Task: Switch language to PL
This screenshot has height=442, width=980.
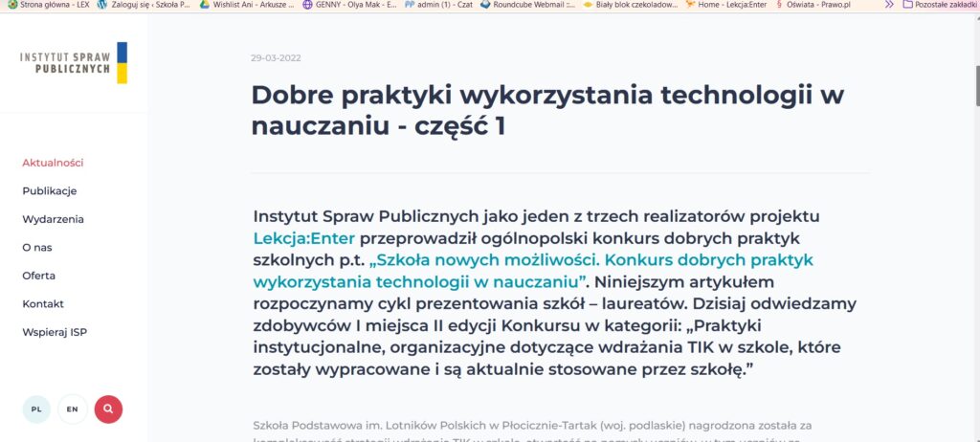Action: coord(36,409)
